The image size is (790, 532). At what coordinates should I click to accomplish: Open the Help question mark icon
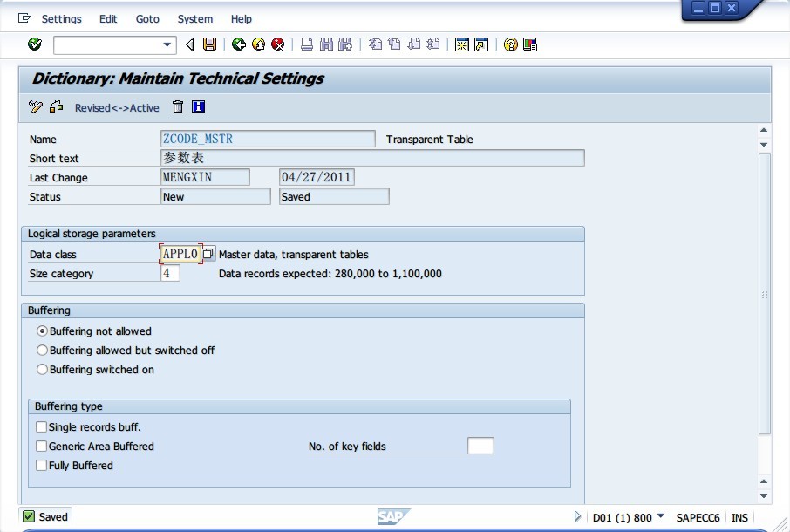coord(510,44)
